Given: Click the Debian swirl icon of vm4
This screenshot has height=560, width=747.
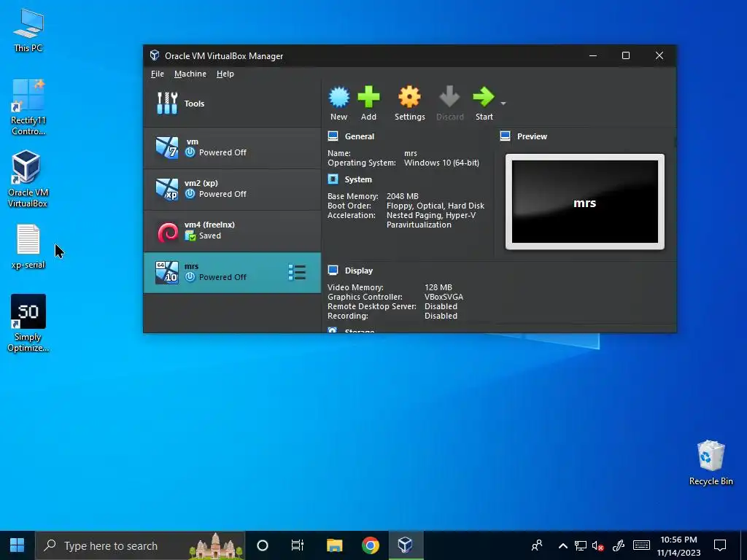Looking at the screenshot, I should (167, 233).
